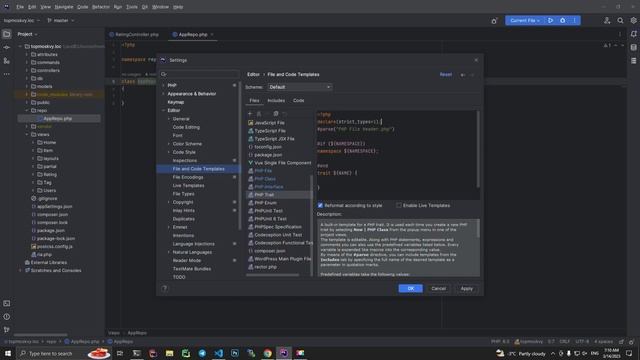
Task: Open the master branch dropdown
Action: pyautogui.click(x=61, y=20)
